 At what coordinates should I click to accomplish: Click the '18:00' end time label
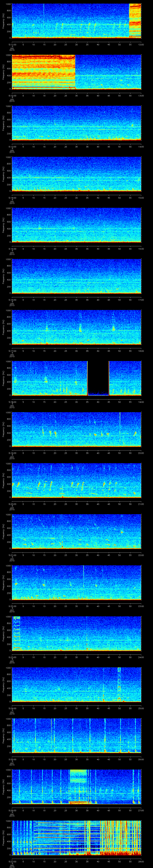tap(141, 351)
